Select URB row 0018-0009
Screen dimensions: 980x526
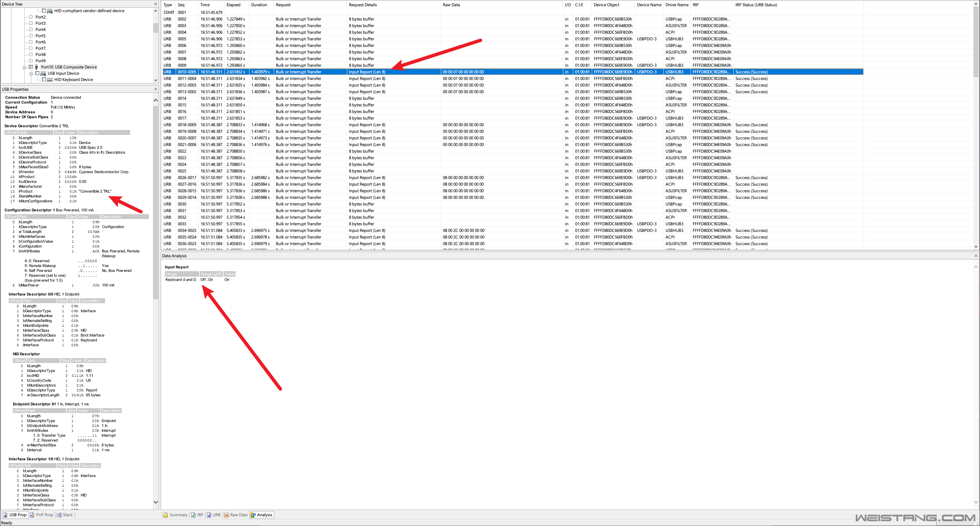[x=512, y=125]
